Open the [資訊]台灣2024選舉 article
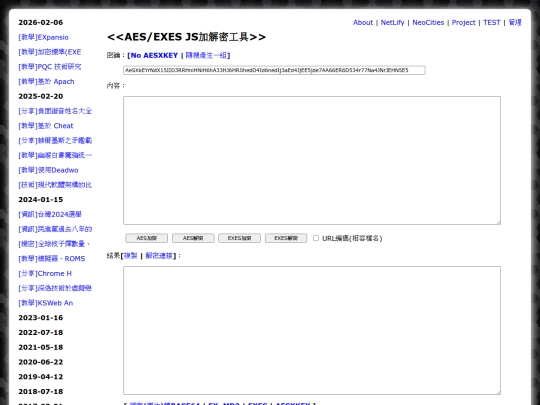This screenshot has height=405, width=540. 50,215
